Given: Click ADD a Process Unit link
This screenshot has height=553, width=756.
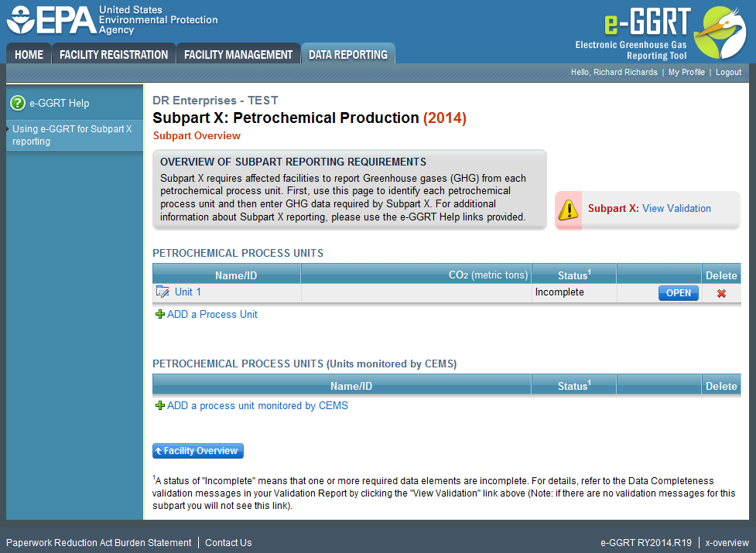Looking at the screenshot, I should 212,315.
